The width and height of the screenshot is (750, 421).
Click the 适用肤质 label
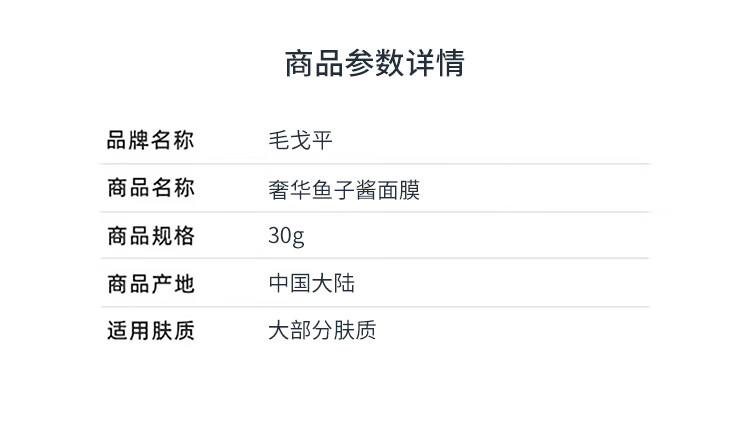point(150,331)
